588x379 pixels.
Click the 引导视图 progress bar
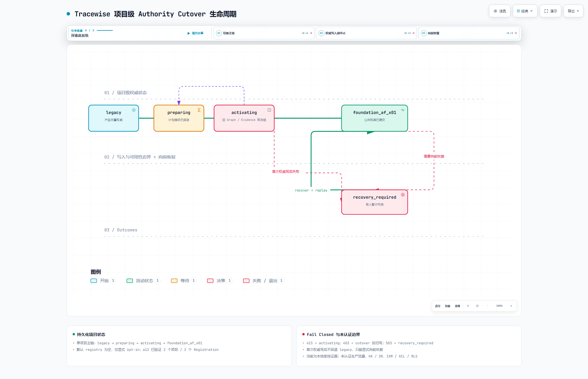coord(105,30)
